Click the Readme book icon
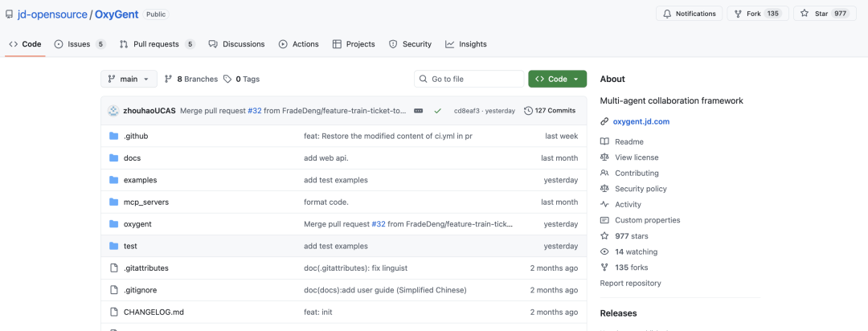Viewport: 868px width, 331px height. click(604, 141)
